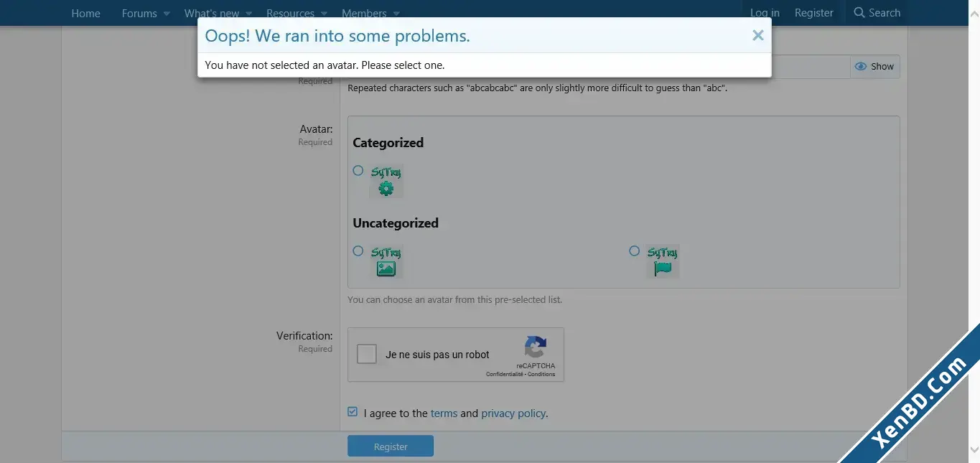Click the pre-selected list hint text
The image size is (980, 463).
(454, 299)
